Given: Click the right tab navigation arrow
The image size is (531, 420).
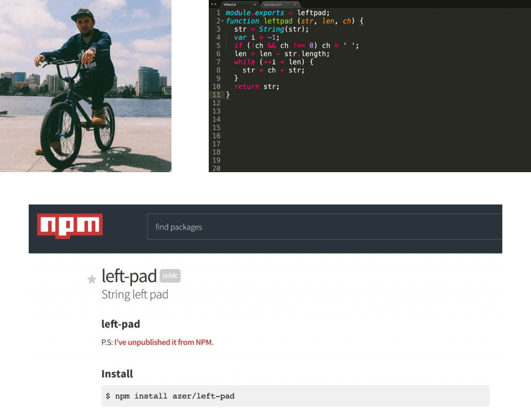Looking at the screenshot, I should point(215,4).
